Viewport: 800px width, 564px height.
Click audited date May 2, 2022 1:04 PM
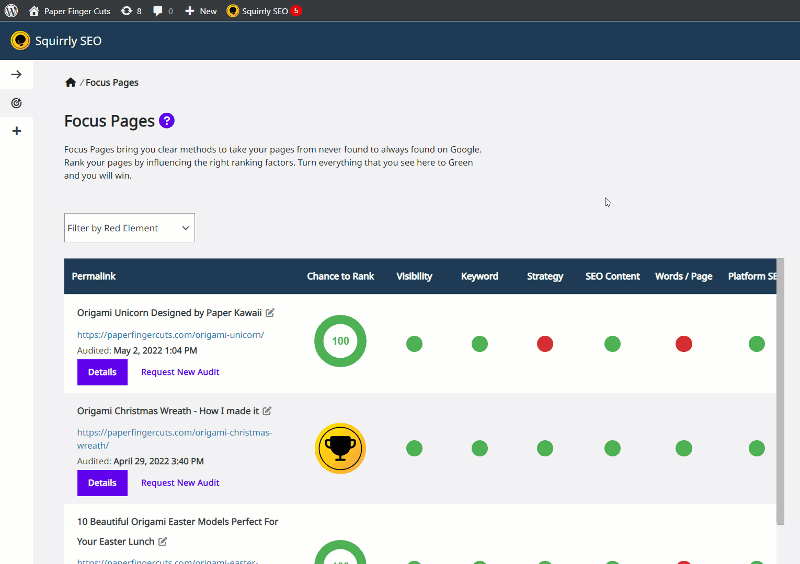pos(155,351)
